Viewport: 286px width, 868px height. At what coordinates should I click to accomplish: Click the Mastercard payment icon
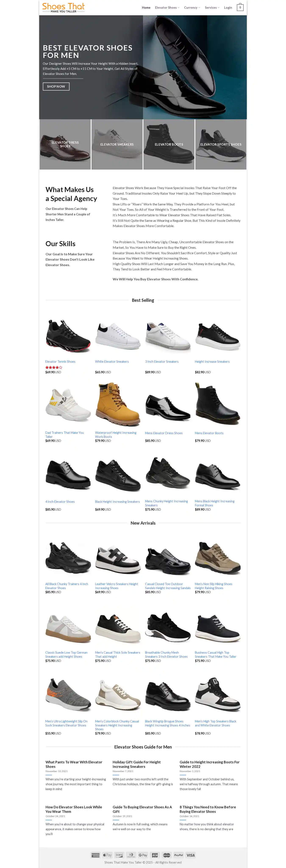[x=167, y=855]
